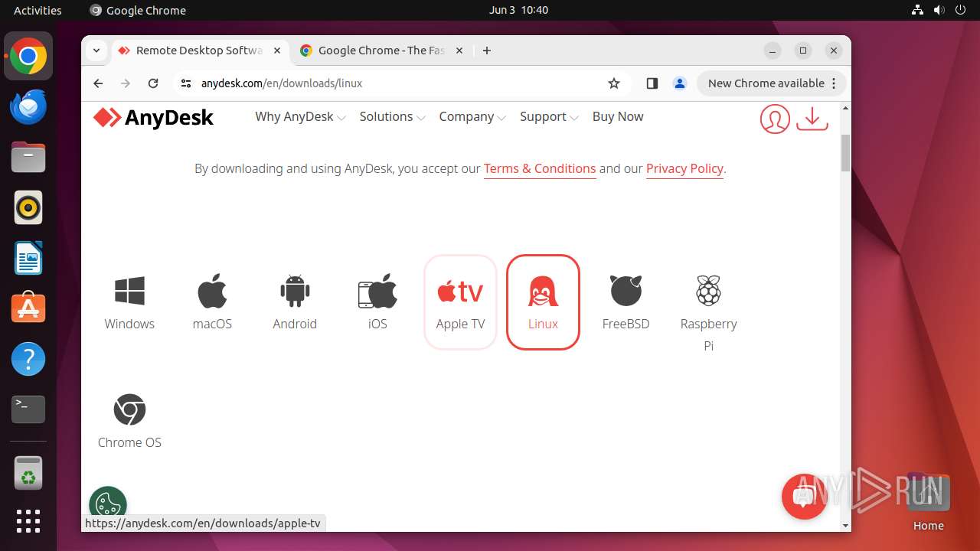Open the Help icon in the dock
Image resolution: width=980 pixels, height=551 pixels.
28,359
